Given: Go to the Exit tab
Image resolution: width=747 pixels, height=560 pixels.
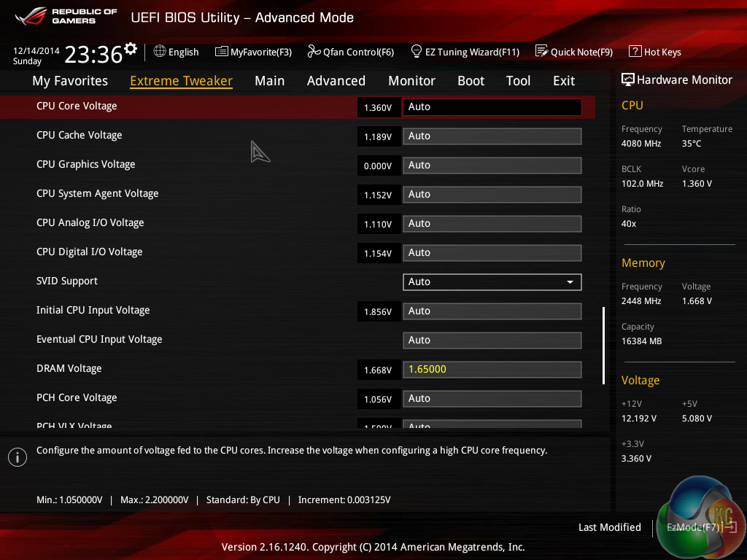Looking at the screenshot, I should (564, 81).
